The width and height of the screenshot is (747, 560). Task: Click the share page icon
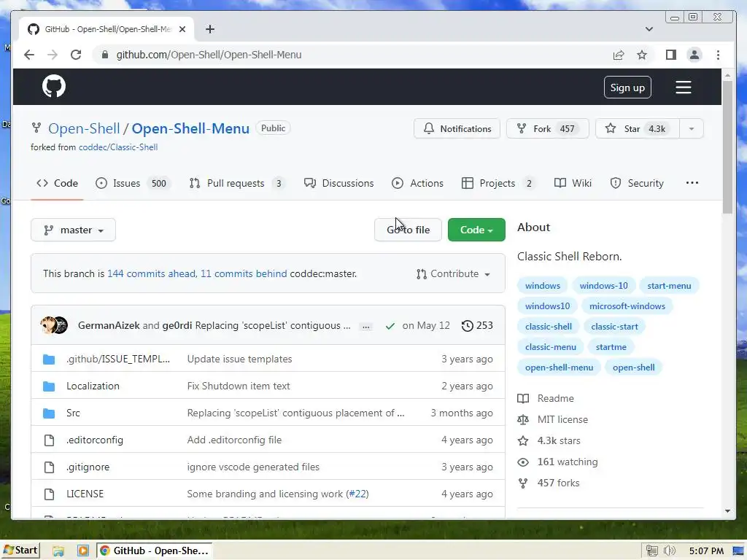tap(619, 55)
